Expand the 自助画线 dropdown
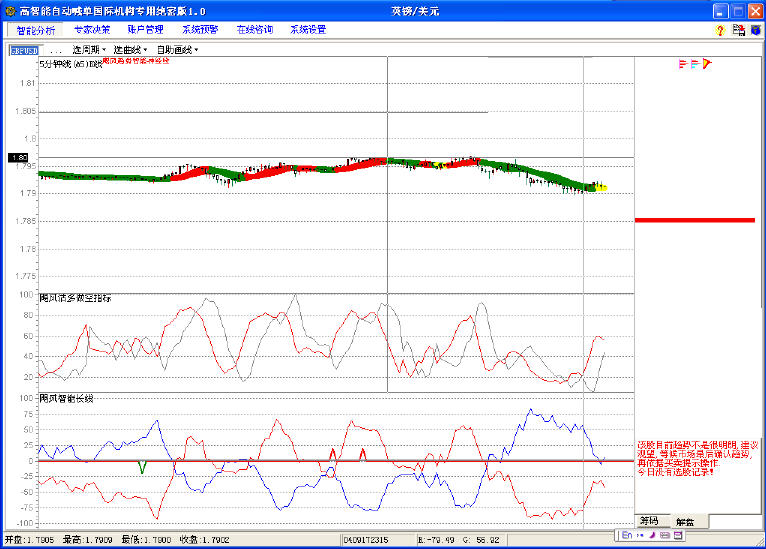The image size is (766, 549). click(177, 50)
